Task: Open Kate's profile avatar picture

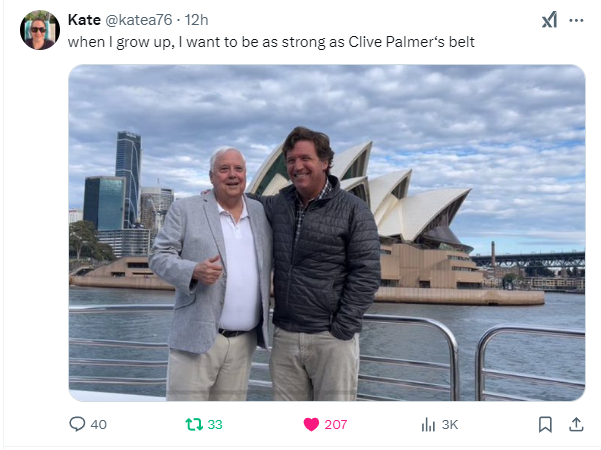Action: [x=40, y=30]
